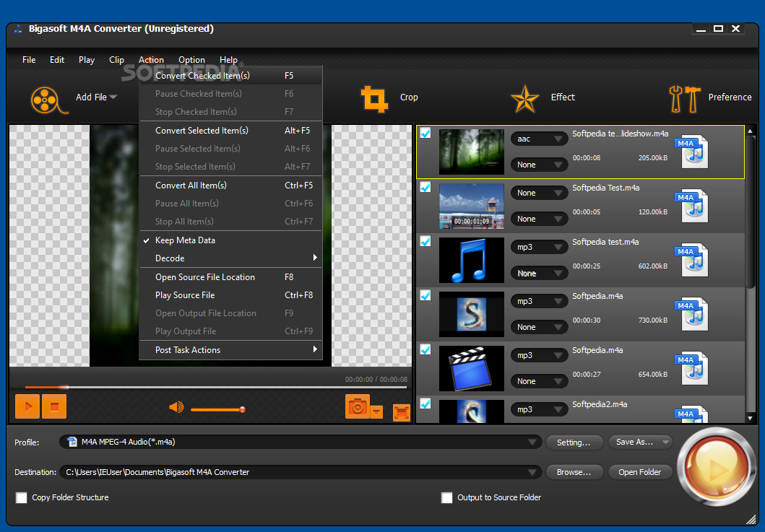Select the forest thumbnail of the slideshow item

(x=471, y=152)
